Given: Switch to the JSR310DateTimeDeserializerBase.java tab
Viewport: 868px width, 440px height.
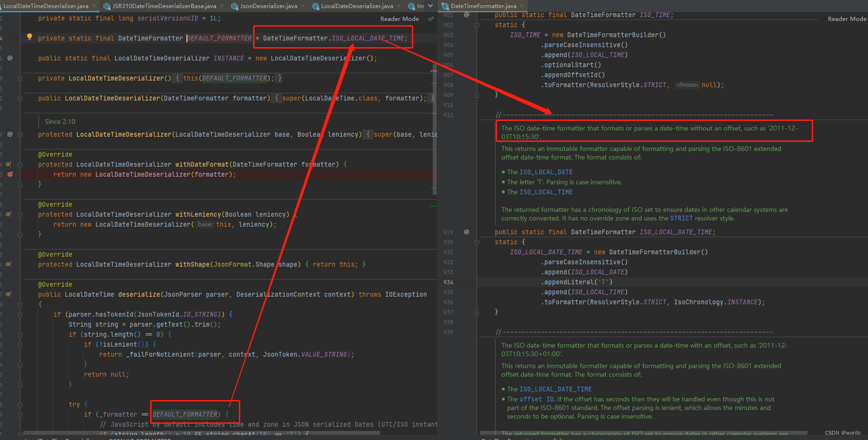Looking at the screenshot, I should [x=163, y=6].
